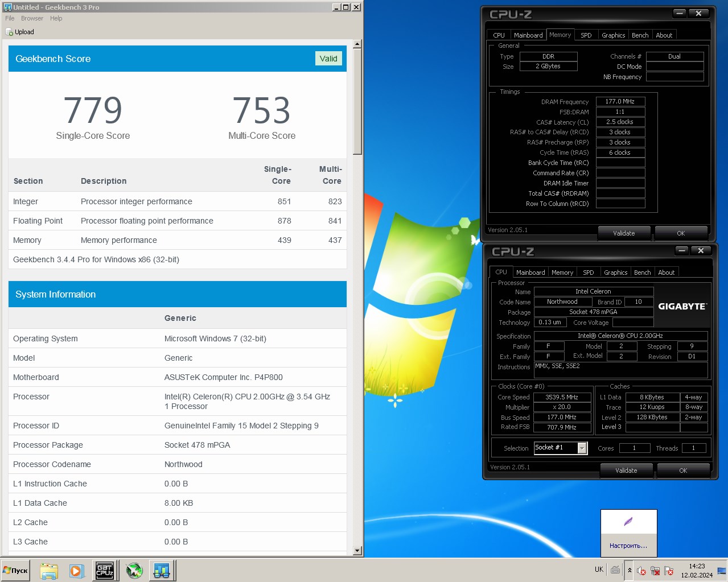The width and height of the screenshot is (728, 582).
Task: Click the Core Speed 3539.5 MHz field
Action: (562, 397)
